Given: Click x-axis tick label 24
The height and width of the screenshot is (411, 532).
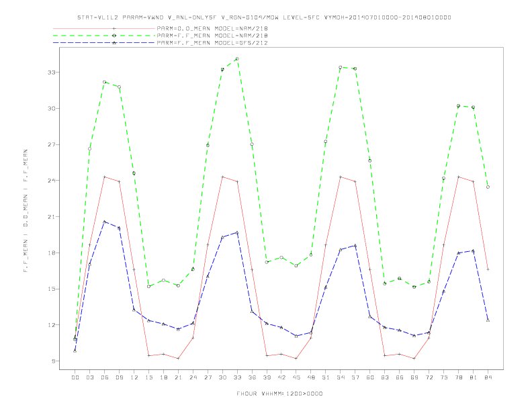Looking at the screenshot, I should [x=193, y=377].
